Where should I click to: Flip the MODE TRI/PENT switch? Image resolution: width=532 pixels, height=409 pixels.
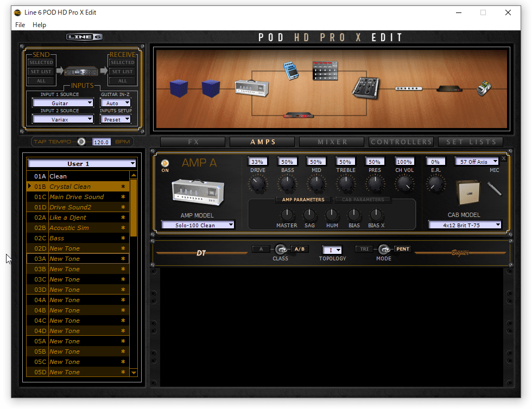(x=384, y=250)
